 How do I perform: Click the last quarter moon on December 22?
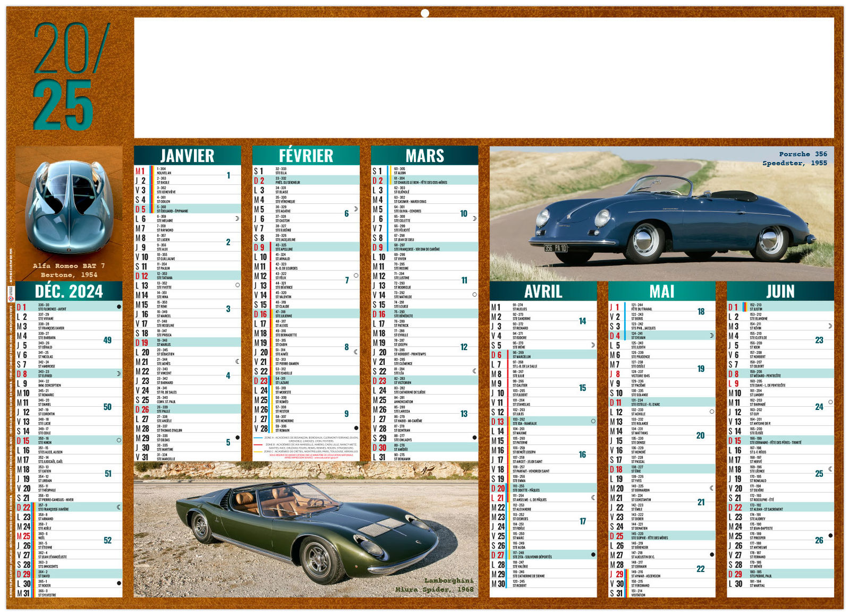pyautogui.click(x=119, y=508)
